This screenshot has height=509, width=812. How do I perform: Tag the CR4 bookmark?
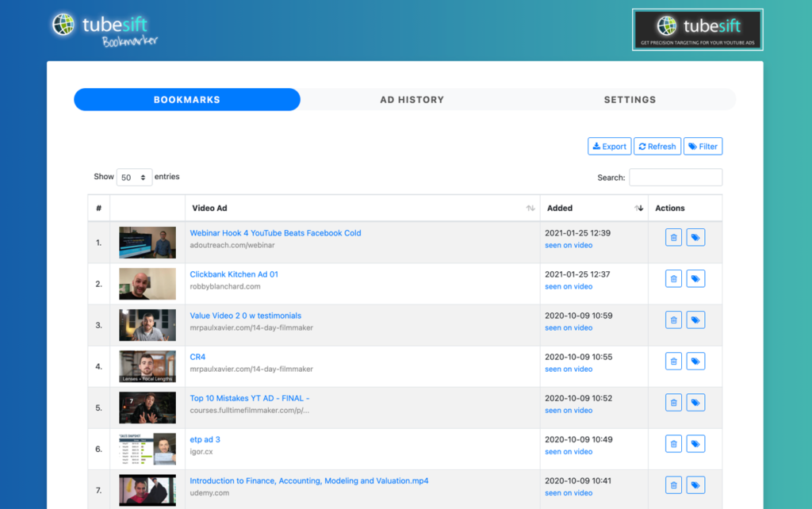click(695, 362)
